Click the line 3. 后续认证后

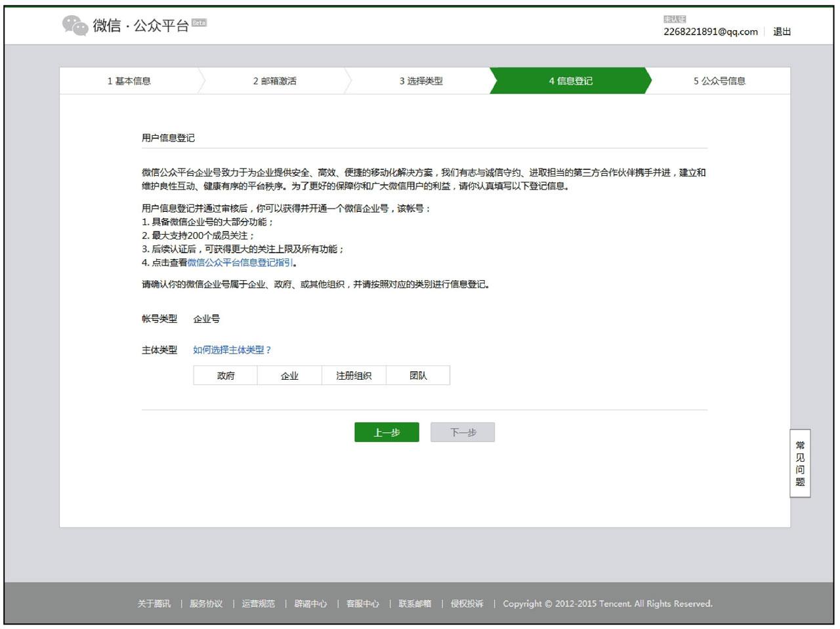point(243,249)
